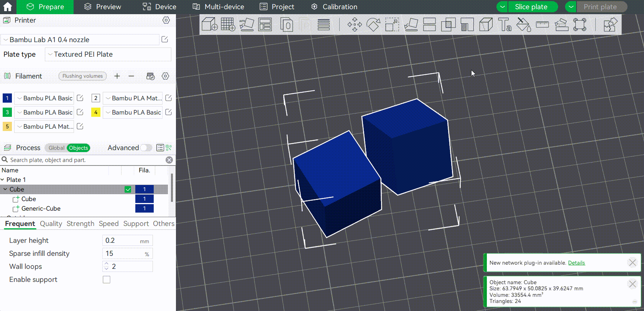Check the Enable support checkbox
Viewport: 644px width, 311px height.
[107, 280]
